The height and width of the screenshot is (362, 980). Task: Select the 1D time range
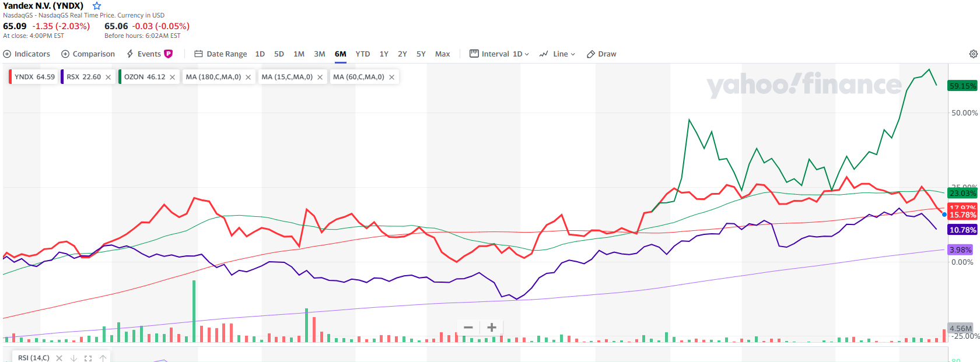pyautogui.click(x=260, y=54)
